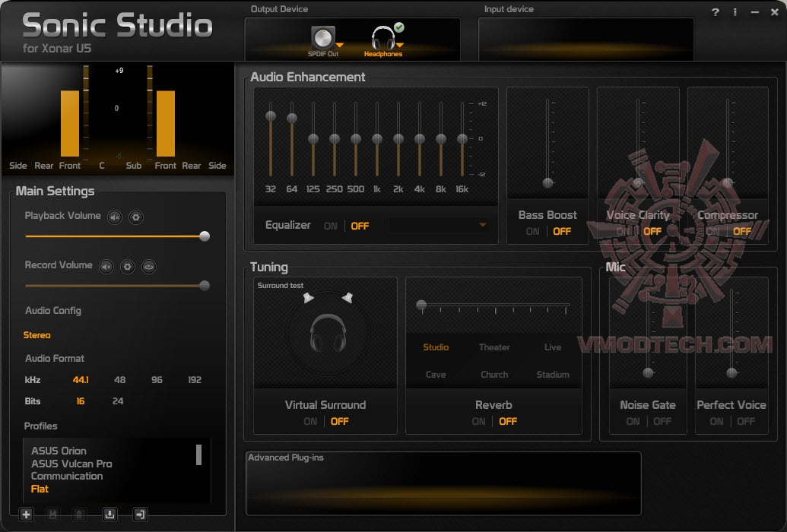Set sample rate to 192 kHz

(195, 380)
